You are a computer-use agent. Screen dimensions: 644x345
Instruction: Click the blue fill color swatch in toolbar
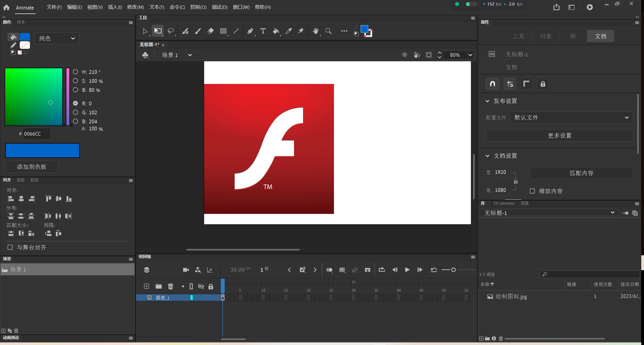pyautogui.click(x=364, y=29)
